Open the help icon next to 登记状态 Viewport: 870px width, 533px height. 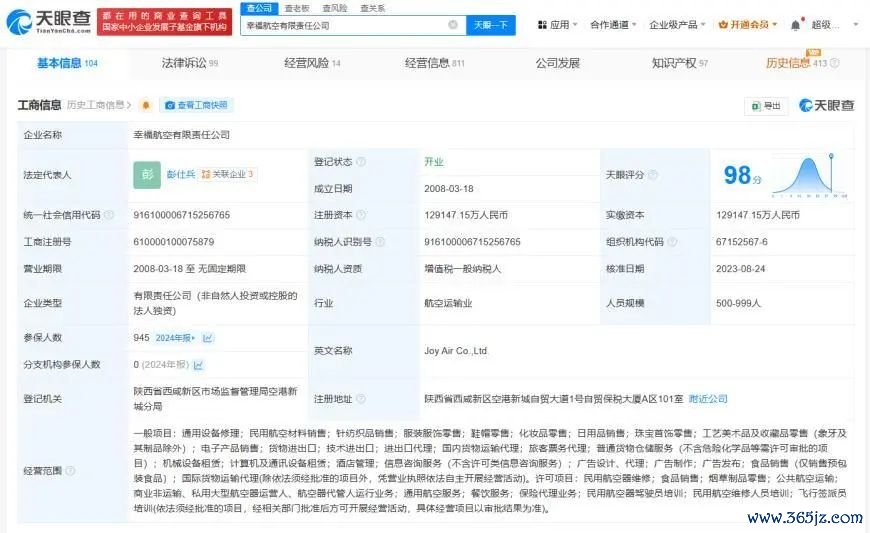[x=361, y=162]
